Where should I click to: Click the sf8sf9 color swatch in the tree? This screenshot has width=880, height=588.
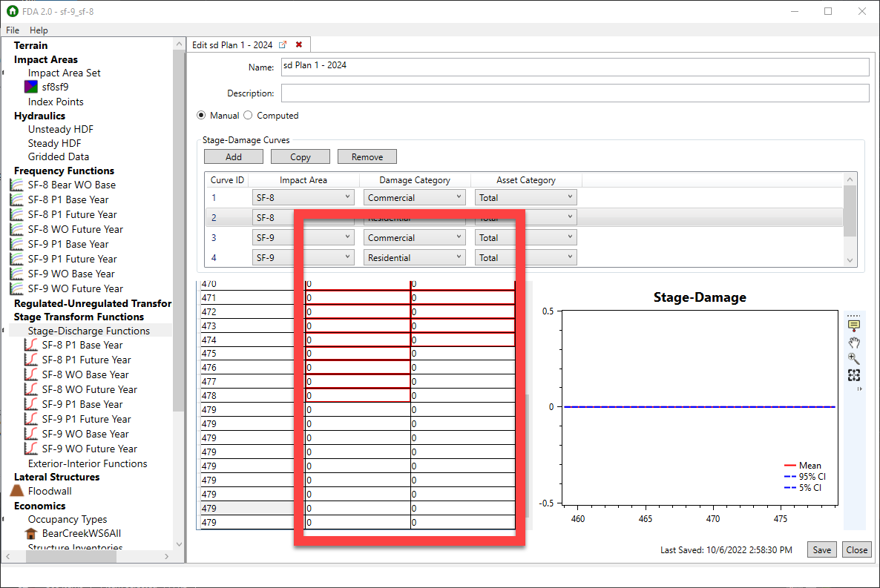coord(30,87)
